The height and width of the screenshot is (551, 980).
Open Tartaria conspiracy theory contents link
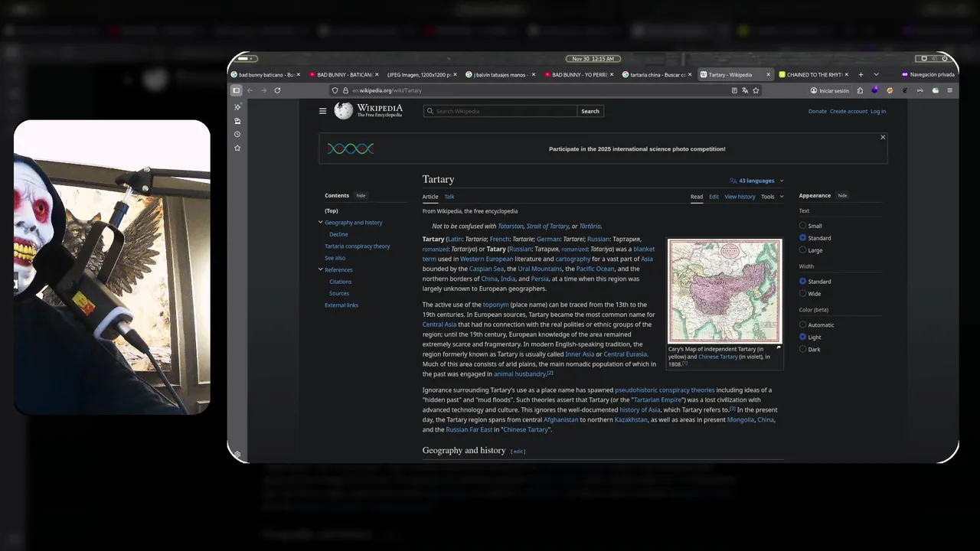[358, 246]
